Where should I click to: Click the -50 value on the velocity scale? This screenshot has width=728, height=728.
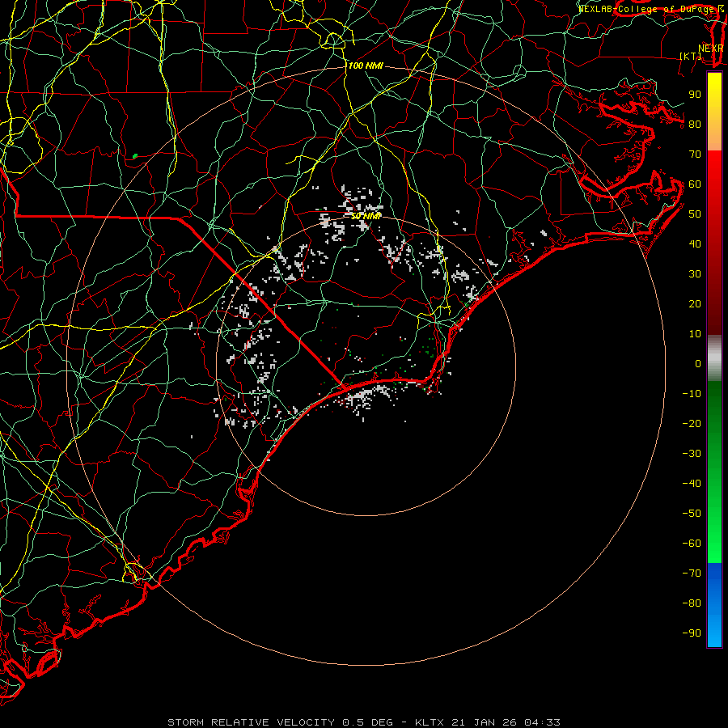tap(692, 514)
